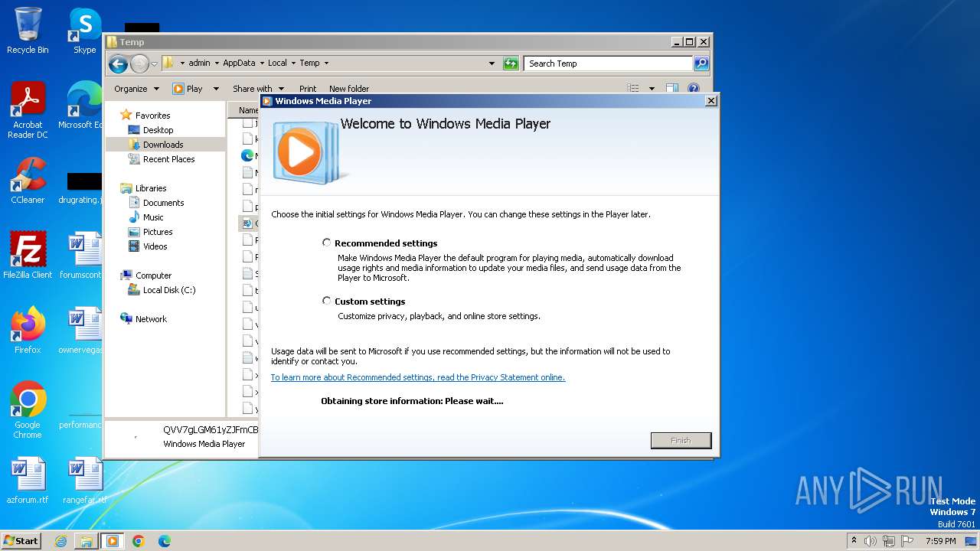This screenshot has width=980, height=551.
Task: Open the Recycle Bin desktop icon
Action: 28,31
